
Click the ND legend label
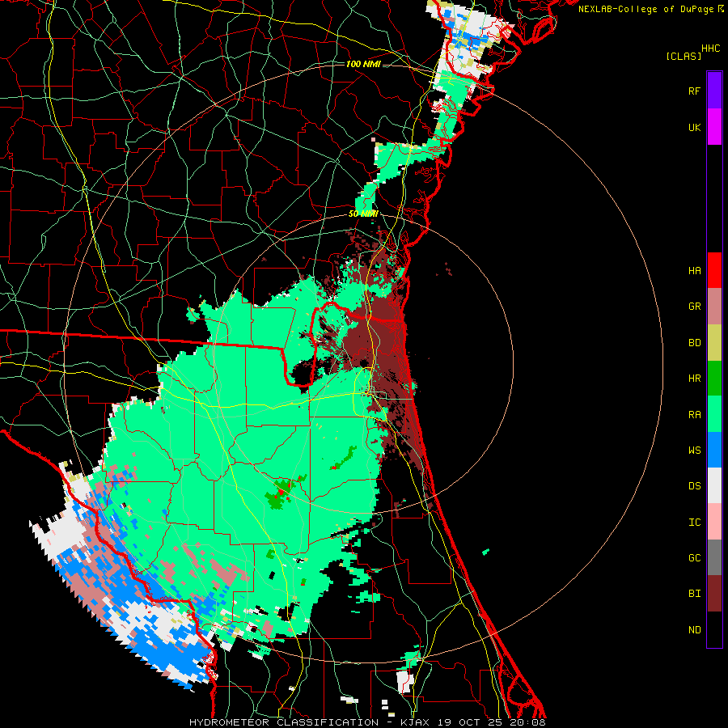point(695,630)
